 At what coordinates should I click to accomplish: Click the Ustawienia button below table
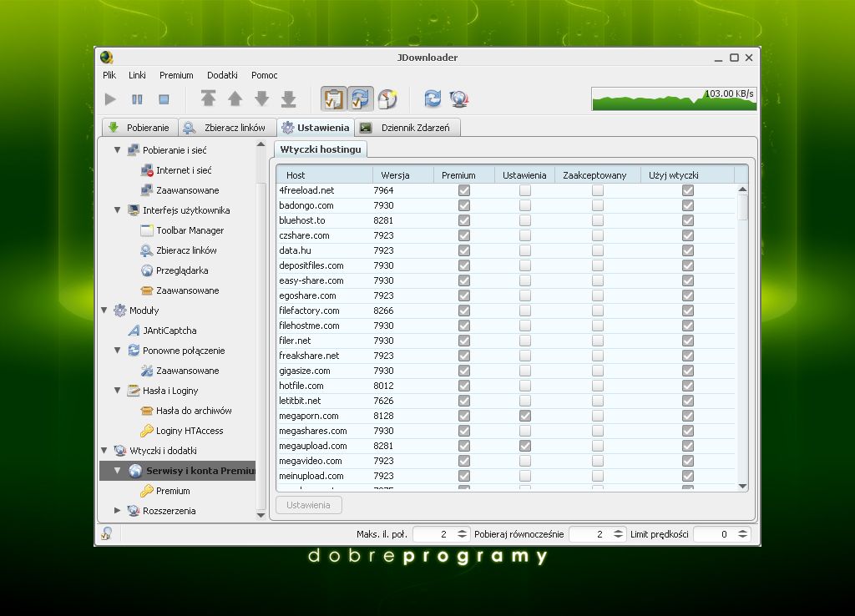pos(309,505)
